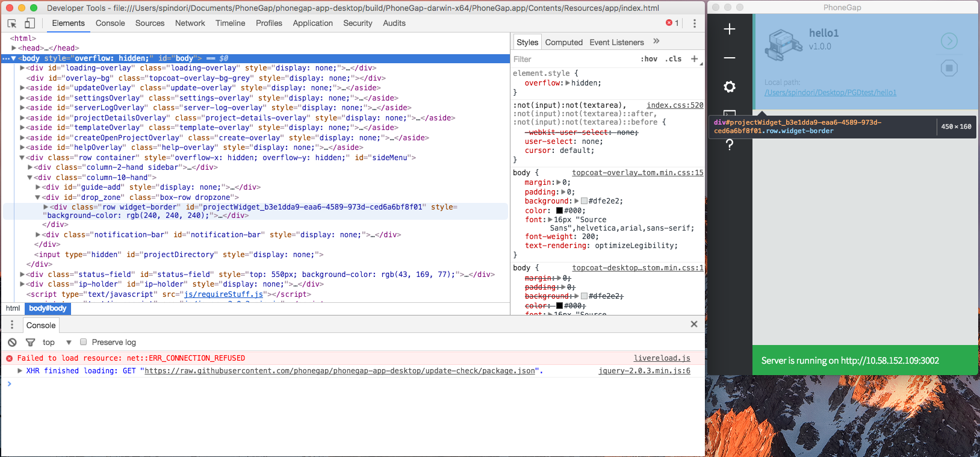
Task: Open the console filter funnel icon
Action: (30, 342)
